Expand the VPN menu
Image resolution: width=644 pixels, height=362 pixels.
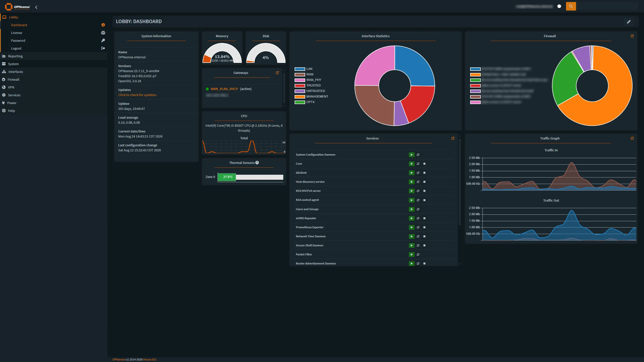click(54, 87)
